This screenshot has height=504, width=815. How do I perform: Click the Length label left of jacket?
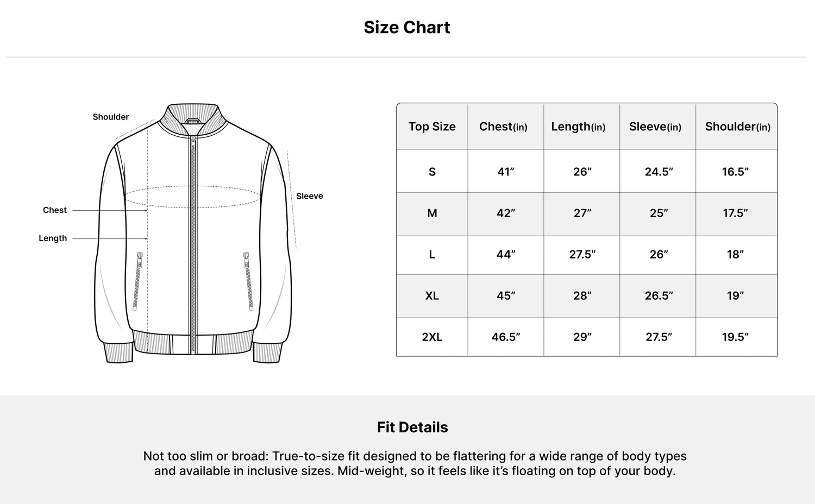point(53,238)
